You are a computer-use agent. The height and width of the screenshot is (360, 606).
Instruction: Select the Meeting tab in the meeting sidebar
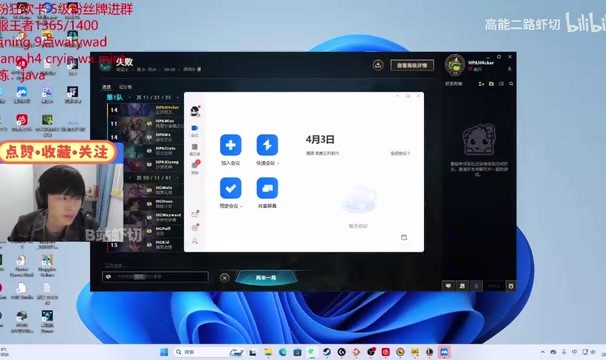(195, 130)
